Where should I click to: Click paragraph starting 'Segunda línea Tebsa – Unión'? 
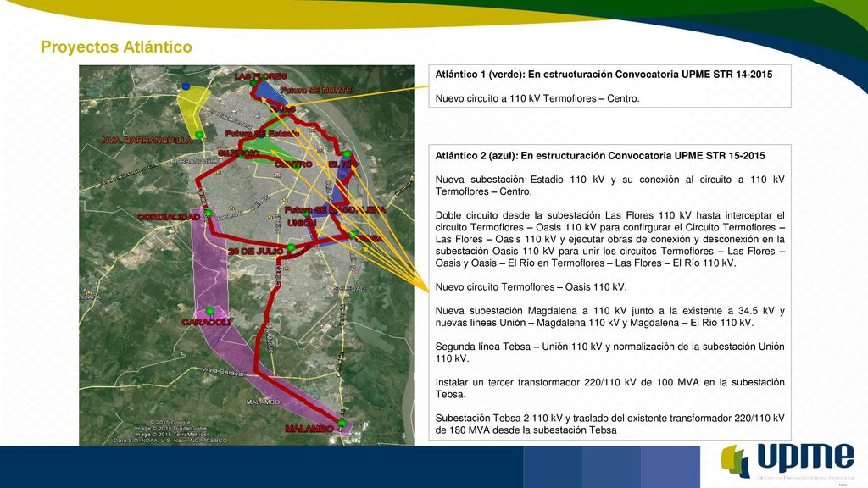pyautogui.click(x=609, y=352)
